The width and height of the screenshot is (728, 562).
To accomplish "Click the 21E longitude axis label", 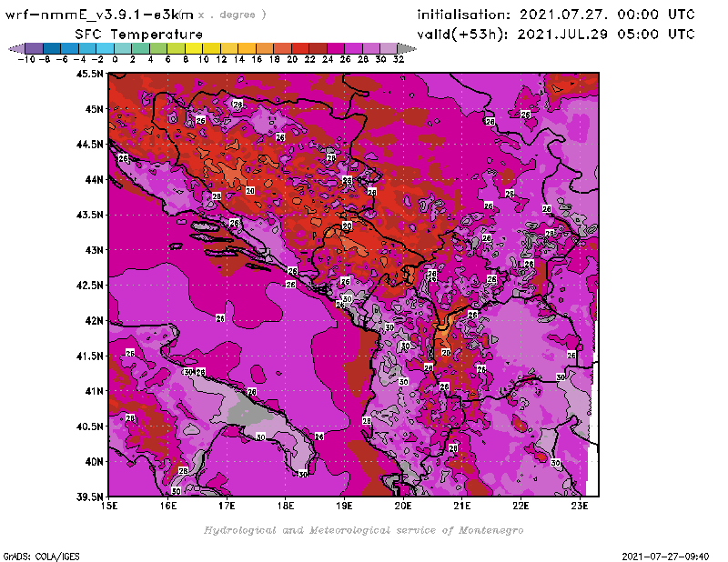I will 462,506.
